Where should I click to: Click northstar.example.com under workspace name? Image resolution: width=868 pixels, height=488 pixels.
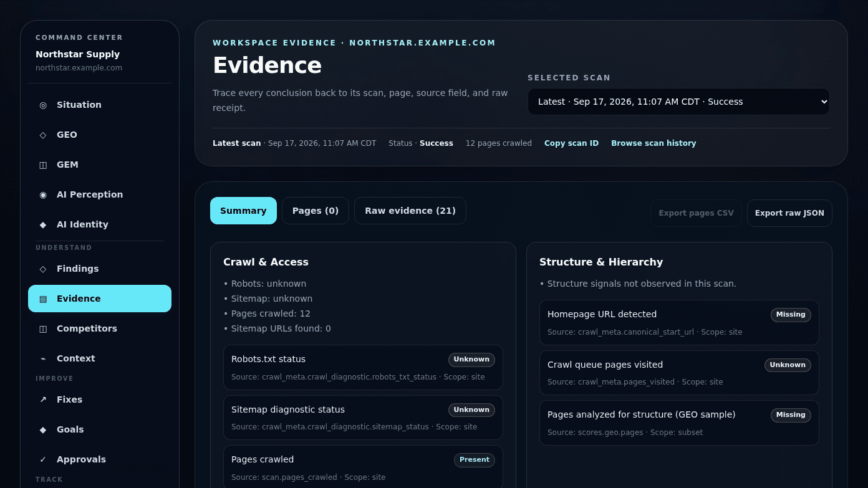(79, 68)
